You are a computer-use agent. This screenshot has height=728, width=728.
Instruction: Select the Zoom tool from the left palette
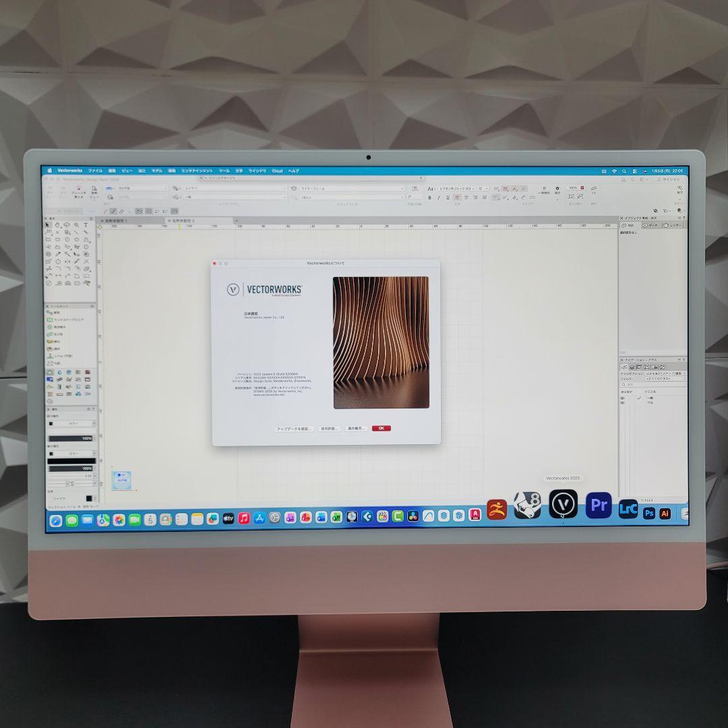click(76, 225)
